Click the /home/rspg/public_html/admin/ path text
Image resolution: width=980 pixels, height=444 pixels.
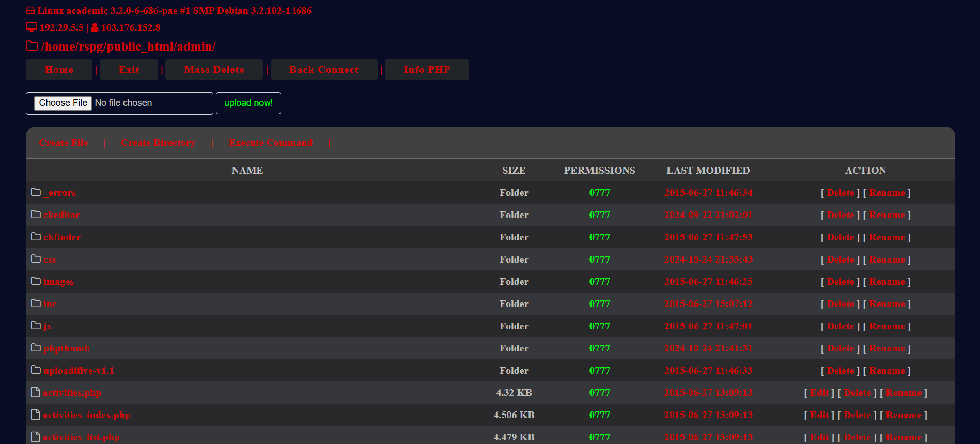point(129,47)
